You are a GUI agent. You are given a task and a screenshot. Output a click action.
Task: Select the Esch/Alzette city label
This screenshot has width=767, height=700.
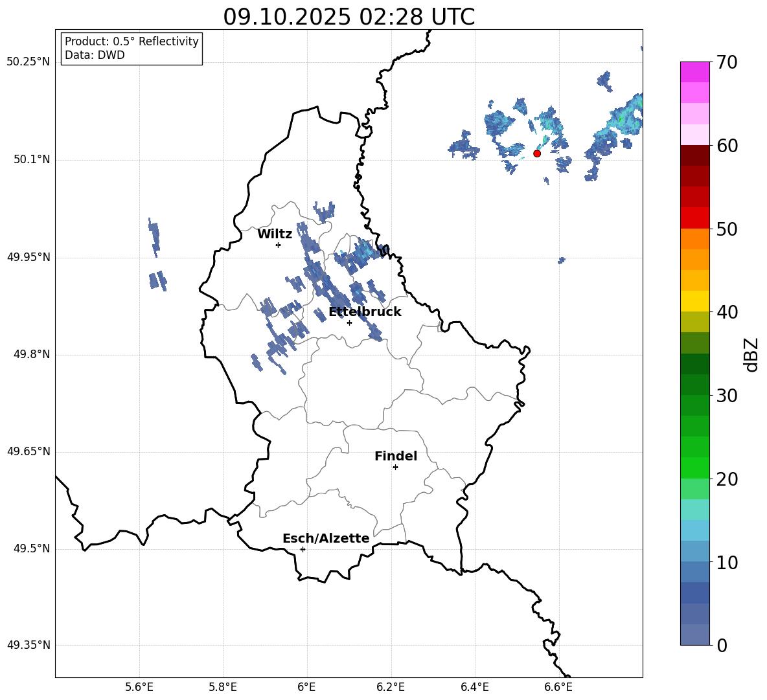point(326,538)
